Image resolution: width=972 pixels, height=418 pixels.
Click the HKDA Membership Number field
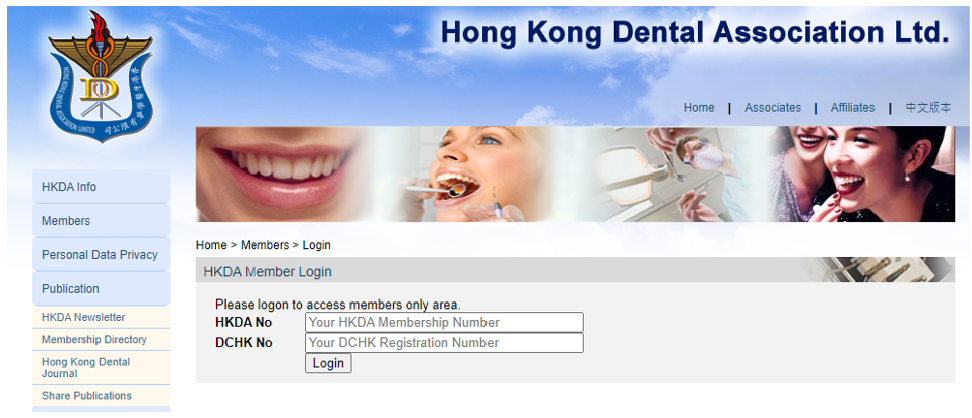coord(444,322)
